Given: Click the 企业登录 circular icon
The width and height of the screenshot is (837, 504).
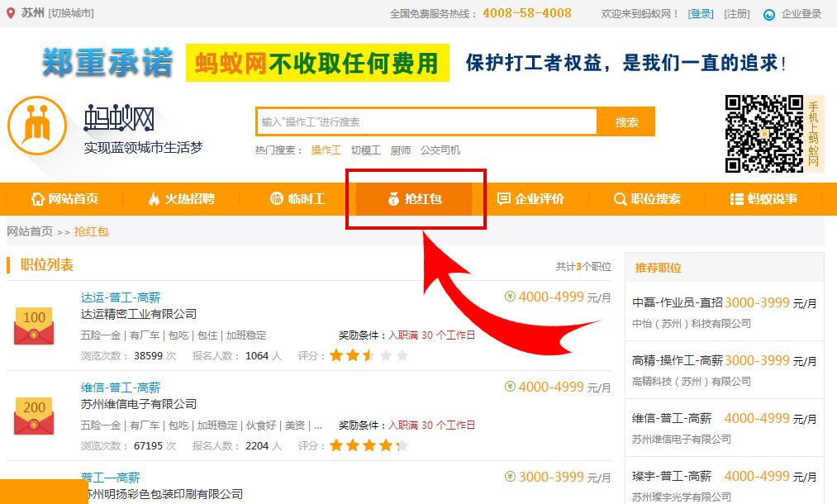Looking at the screenshot, I should (x=768, y=14).
